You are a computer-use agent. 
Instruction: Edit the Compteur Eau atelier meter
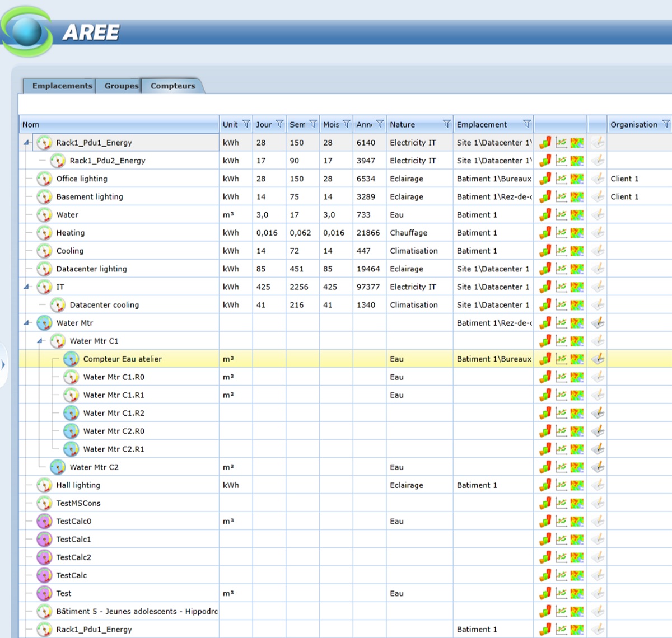[598, 359]
